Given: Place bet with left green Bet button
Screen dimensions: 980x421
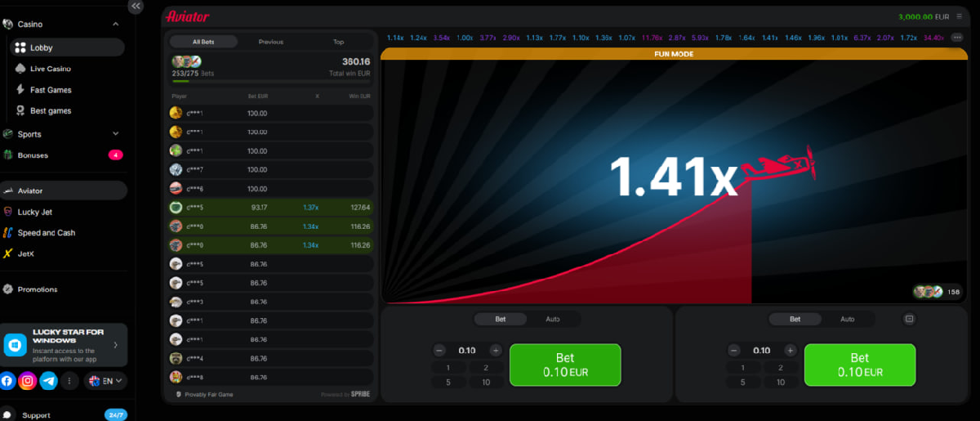Looking at the screenshot, I should pyautogui.click(x=565, y=365).
